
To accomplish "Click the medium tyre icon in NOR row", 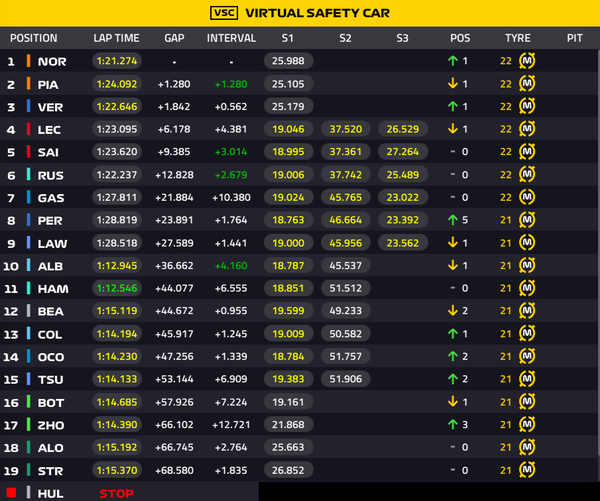I will pyautogui.click(x=527, y=60).
